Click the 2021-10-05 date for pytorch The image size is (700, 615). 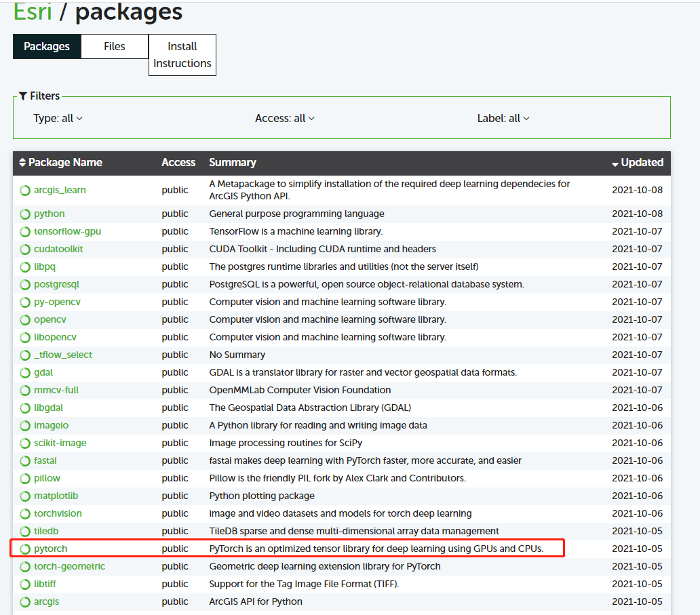pyautogui.click(x=637, y=549)
